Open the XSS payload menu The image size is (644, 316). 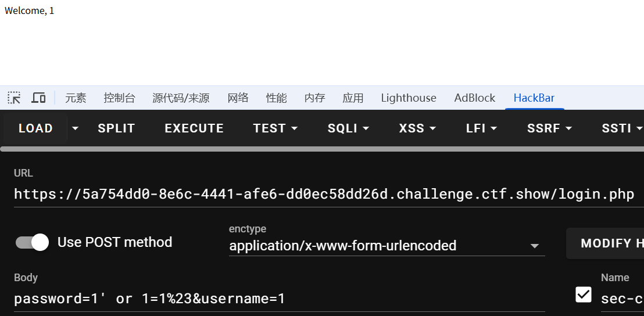tap(417, 128)
